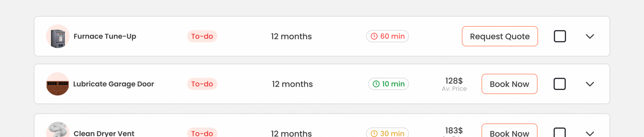Expand the Furnace Tune-Up row details

590,37
